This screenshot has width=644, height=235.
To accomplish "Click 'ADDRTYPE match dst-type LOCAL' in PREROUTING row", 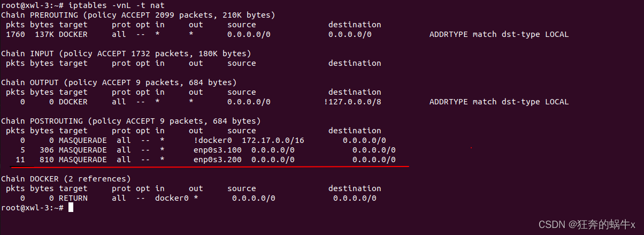I will (x=499, y=34).
